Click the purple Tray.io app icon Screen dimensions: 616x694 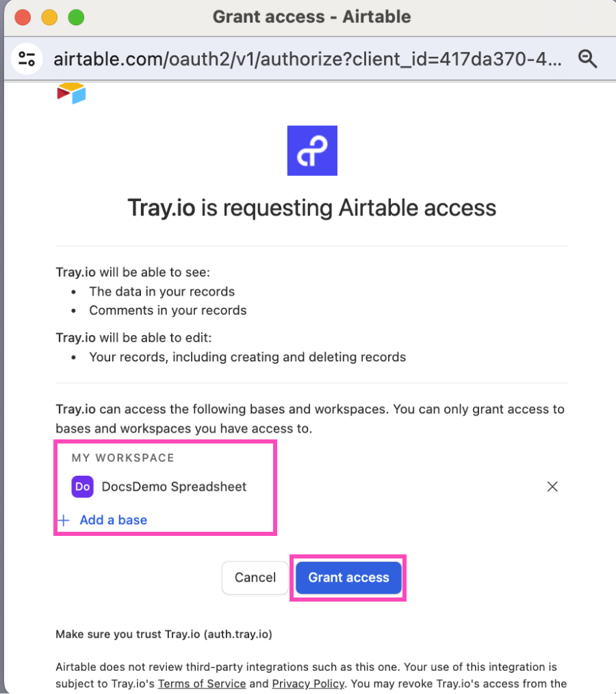tap(312, 151)
